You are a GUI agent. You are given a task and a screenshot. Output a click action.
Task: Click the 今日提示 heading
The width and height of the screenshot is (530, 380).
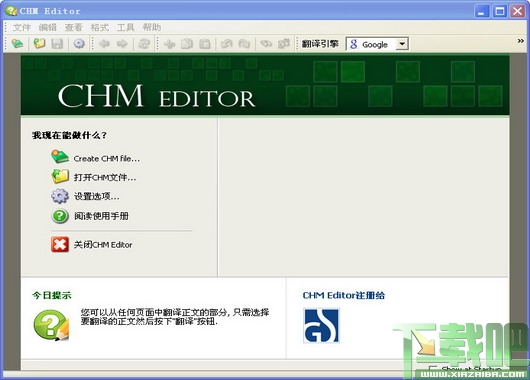52,295
